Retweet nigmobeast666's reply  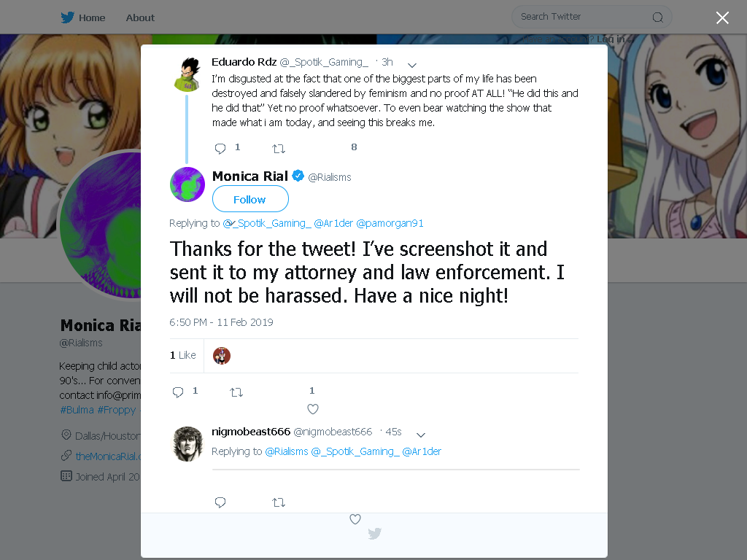click(x=279, y=502)
